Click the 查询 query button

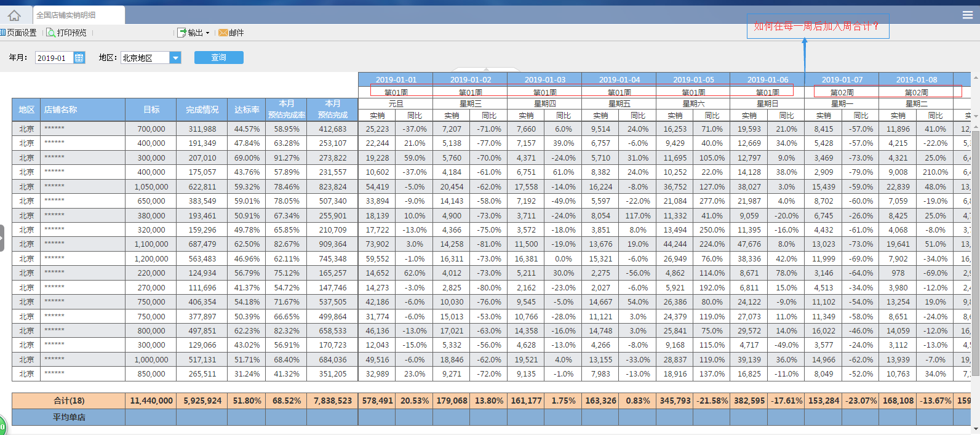pyautogui.click(x=218, y=57)
